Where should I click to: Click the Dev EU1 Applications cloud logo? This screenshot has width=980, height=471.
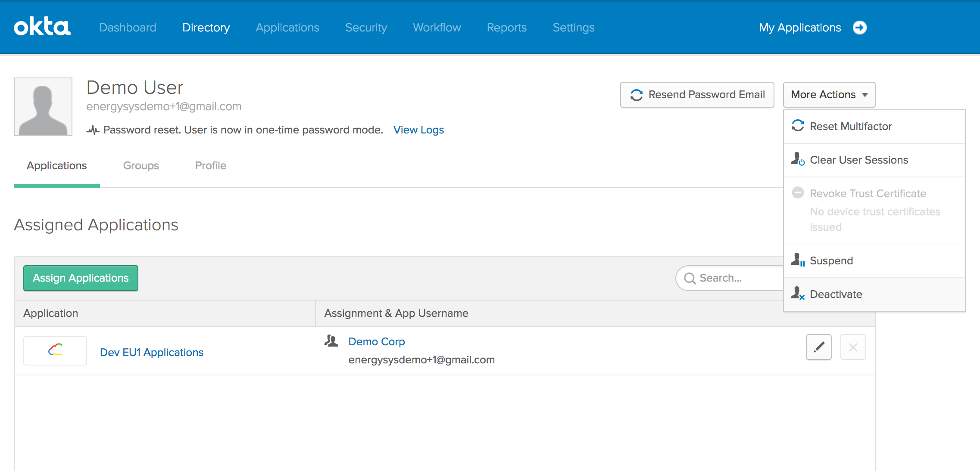[x=55, y=350]
